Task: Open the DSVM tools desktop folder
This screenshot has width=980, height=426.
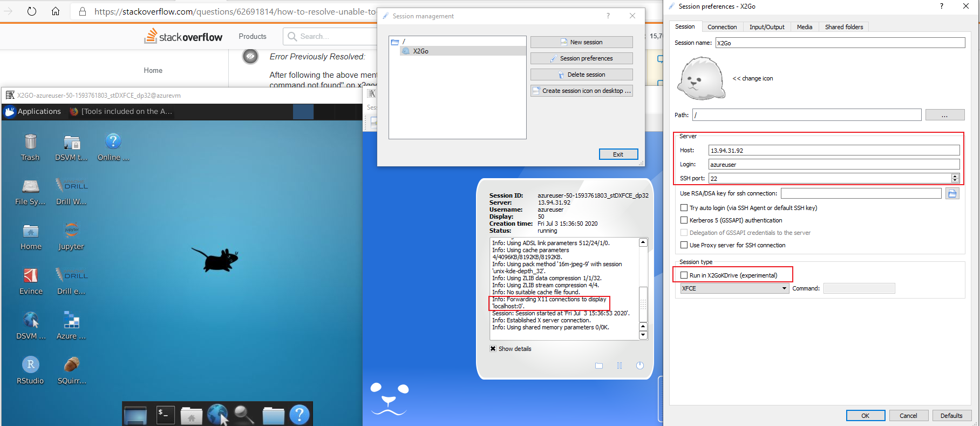Action: (71, 147)
